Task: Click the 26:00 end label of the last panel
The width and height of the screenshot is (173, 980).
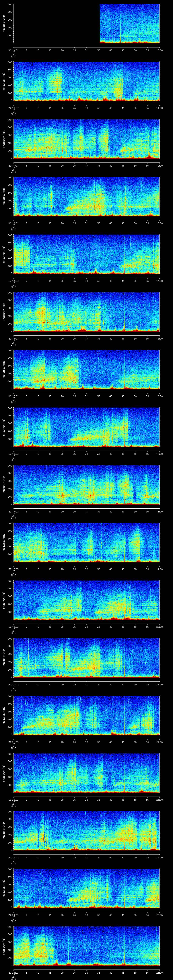Action: (x=159, y=972)
